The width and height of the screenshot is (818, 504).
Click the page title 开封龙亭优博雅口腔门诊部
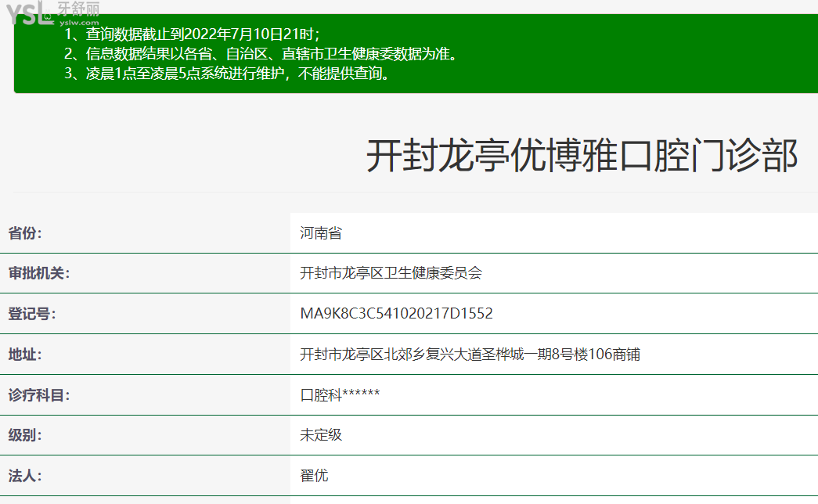tap(582, 156)
